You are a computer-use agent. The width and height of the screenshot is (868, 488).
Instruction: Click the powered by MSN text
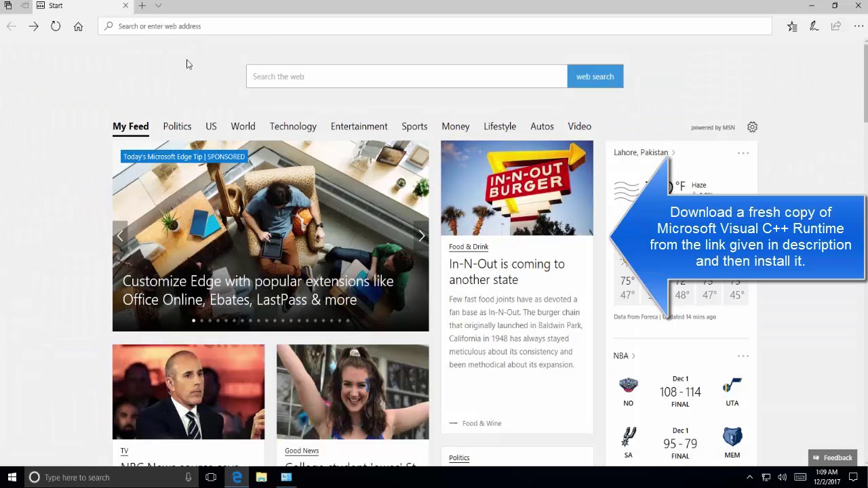point(713,127)
